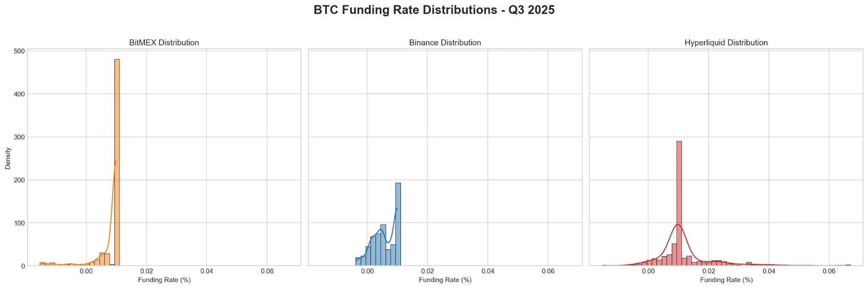The width and height of the screenshot is (868, 288).
Task: Click the 100 tick label on the y-axis
Action: [x=19, y=223]
